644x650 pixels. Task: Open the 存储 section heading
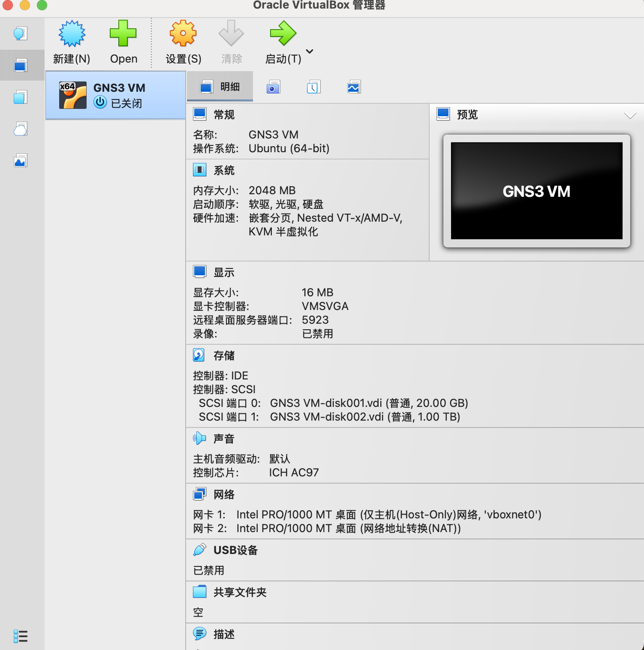(x=224, y=355)
